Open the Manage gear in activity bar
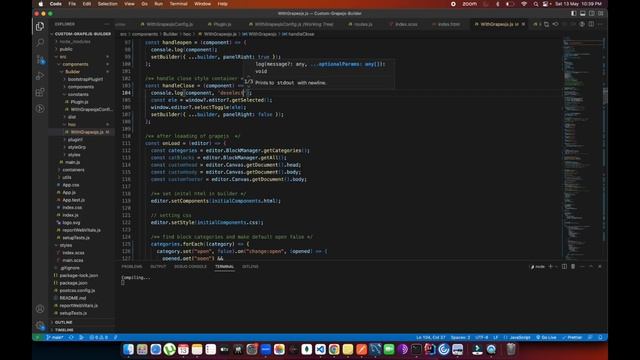This screenshot has height=360, width=640. pos(40,325)
